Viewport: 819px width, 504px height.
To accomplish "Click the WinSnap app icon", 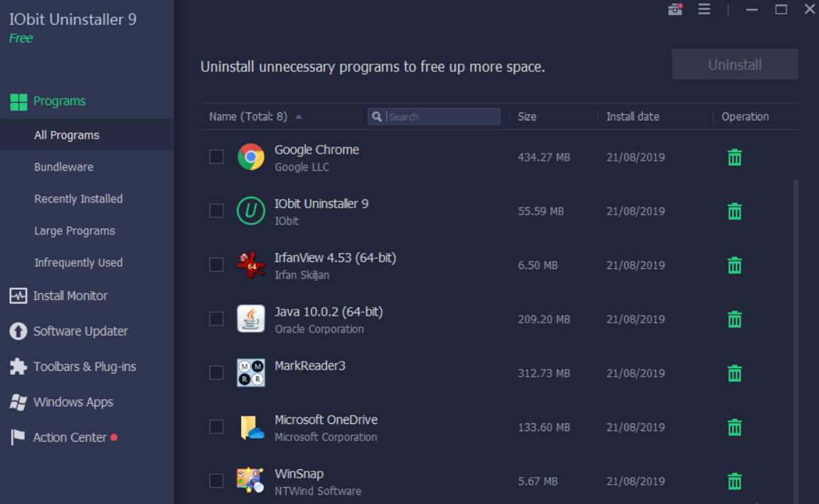I will [x=250, y=481].
